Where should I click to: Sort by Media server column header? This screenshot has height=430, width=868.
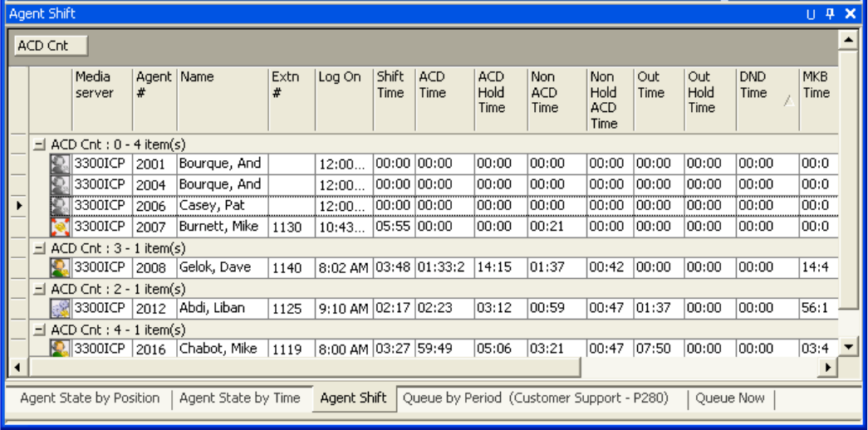point(102,100)
